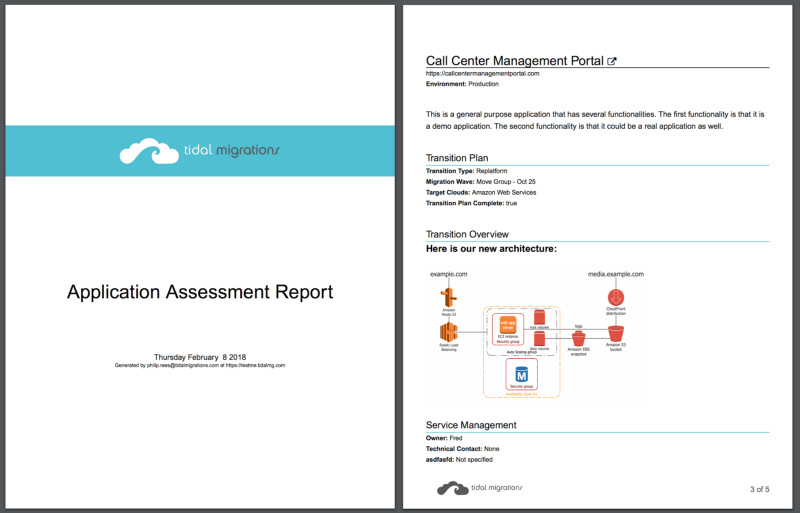Select the data volume red cylinder icon
This screenshot has width=800, height=513.
[539, 338]
